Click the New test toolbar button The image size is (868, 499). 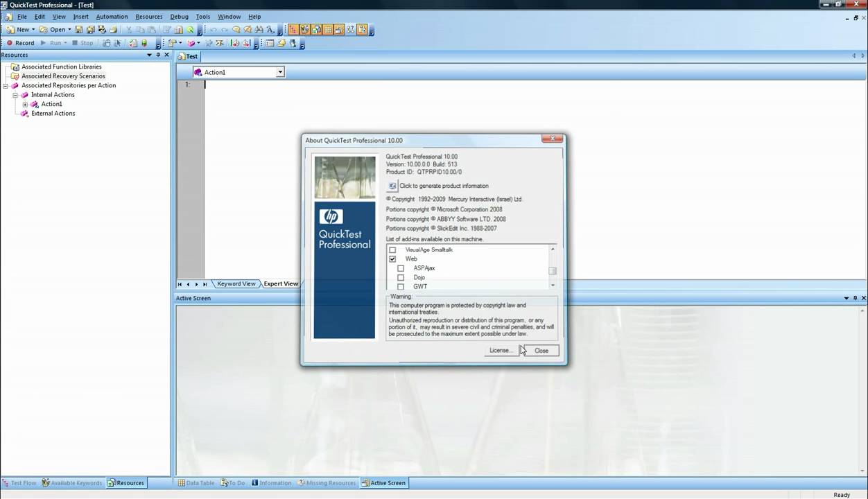pos(18,30)
